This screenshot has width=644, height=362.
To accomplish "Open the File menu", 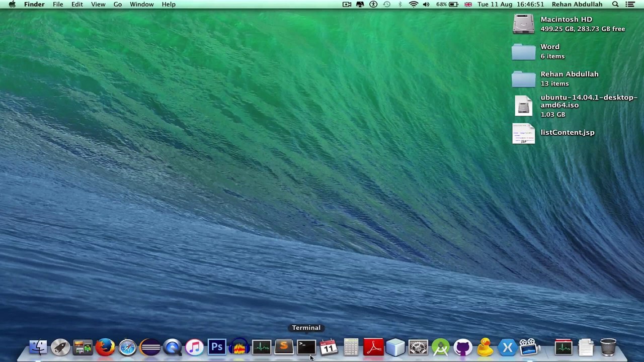I will (58, 5).
